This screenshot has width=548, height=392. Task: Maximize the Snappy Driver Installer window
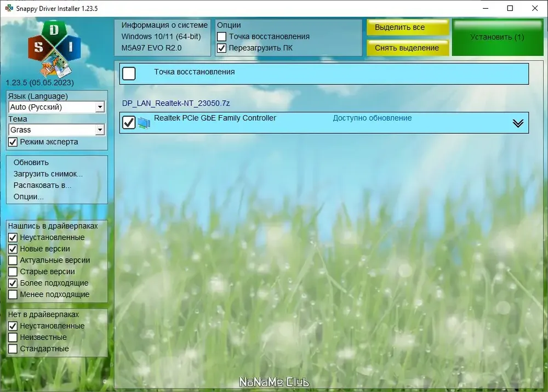510,8
